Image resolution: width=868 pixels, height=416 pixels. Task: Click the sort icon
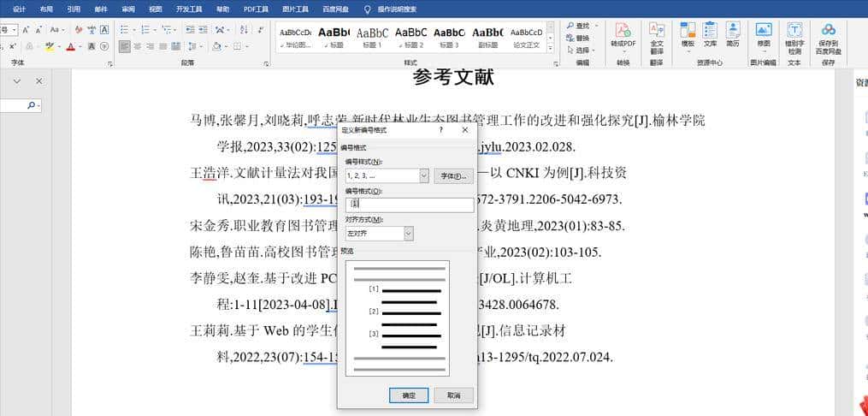[x=244, y=30]
